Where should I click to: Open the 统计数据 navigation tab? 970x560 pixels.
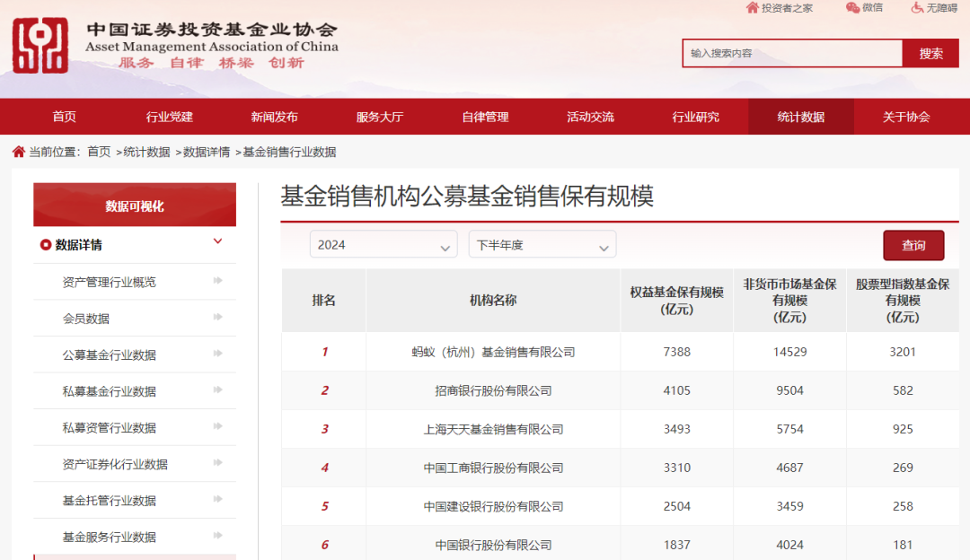801,117
